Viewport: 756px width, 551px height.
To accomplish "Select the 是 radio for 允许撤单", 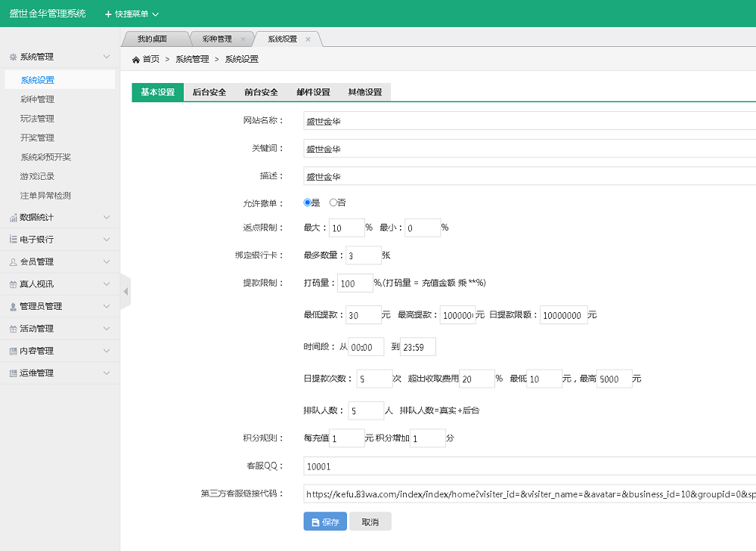I will tap(308, 203).
